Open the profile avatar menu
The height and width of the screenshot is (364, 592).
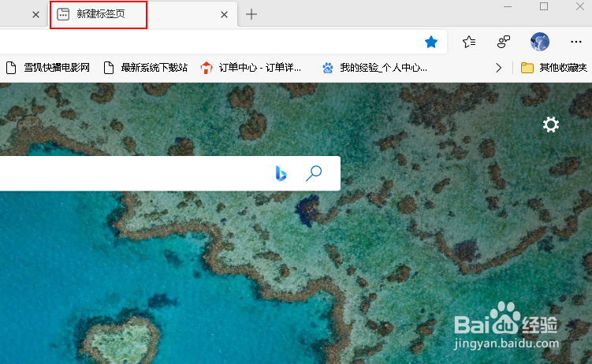540,42
